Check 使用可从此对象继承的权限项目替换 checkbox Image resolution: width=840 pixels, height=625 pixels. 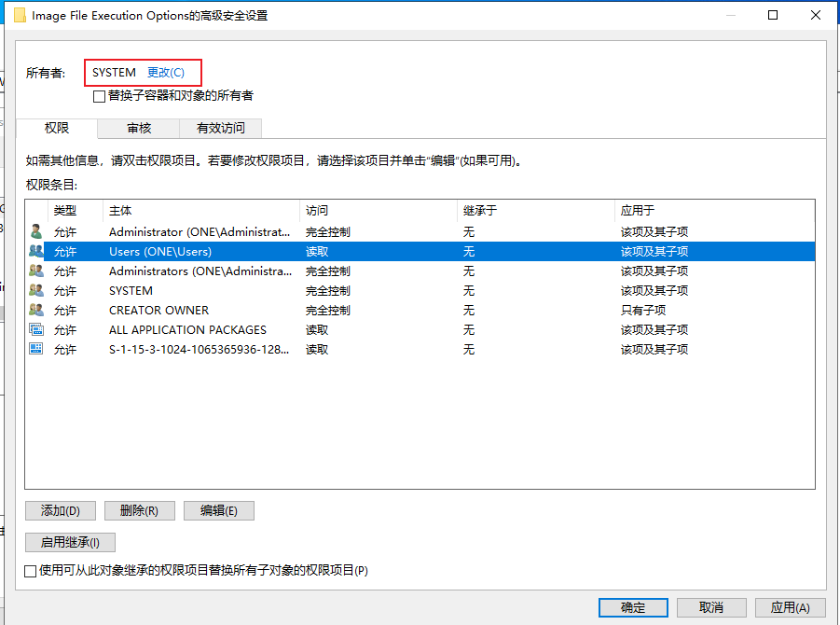[x=31, y=571]
